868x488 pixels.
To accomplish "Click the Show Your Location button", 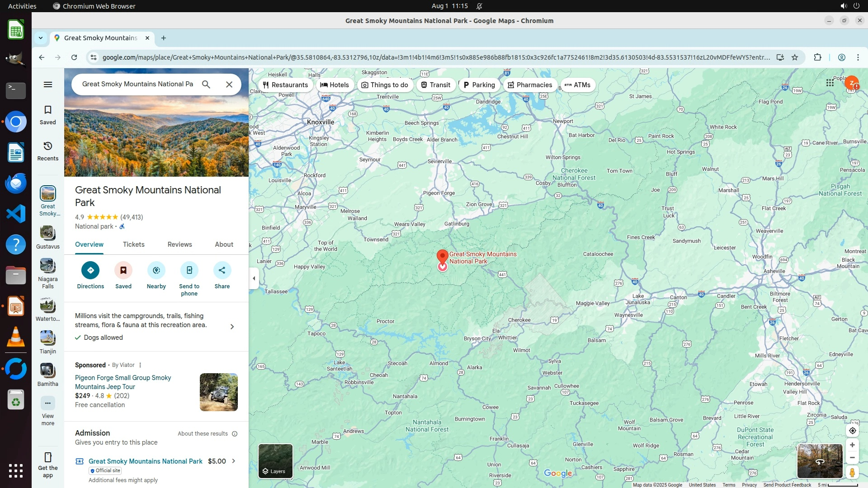I will click(x=852, y=431).
